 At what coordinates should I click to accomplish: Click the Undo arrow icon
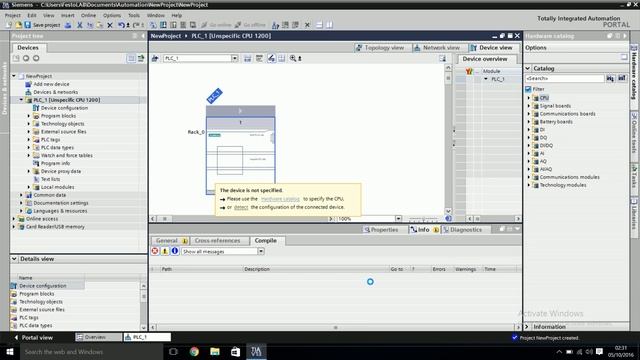click(121, 25)
